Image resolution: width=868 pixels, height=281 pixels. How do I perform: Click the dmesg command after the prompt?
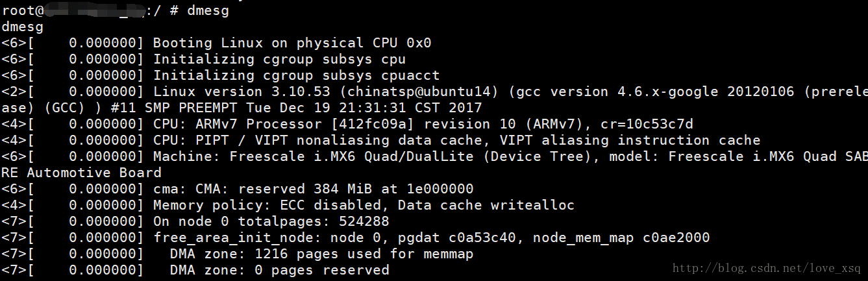pyautogui.click(x=208, y=10)
